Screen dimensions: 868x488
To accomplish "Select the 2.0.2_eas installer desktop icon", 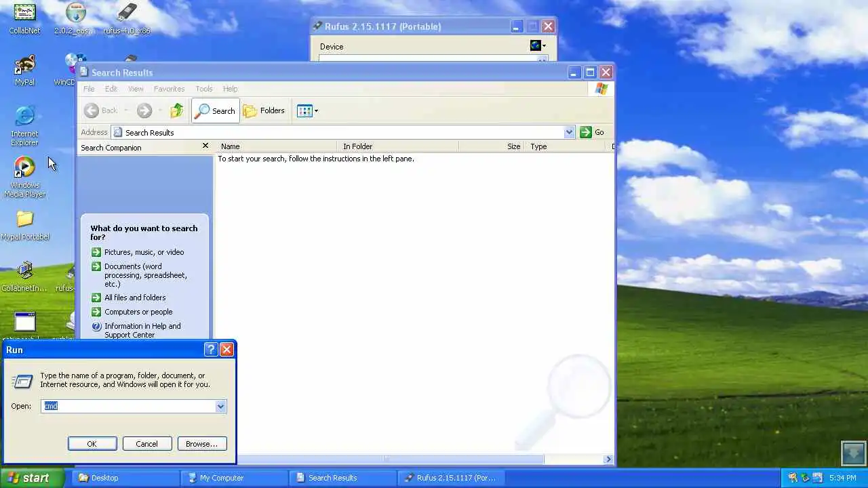I will coord(75,18).
